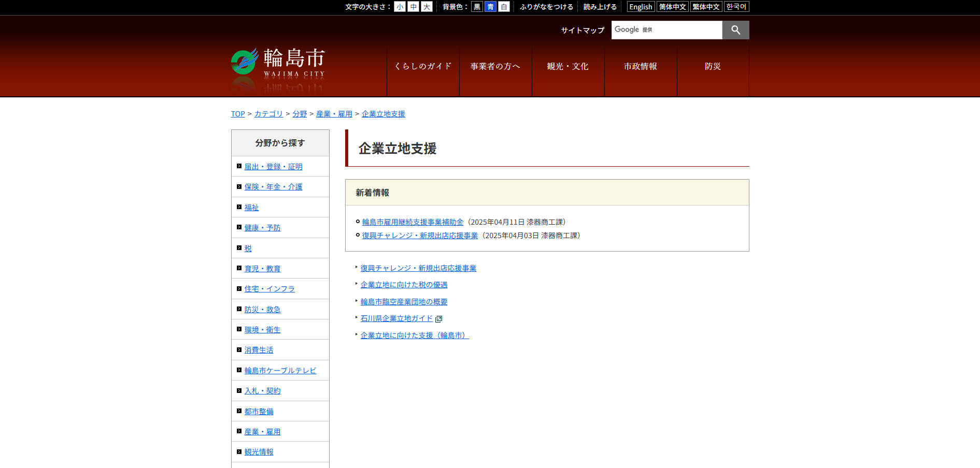Open 輪島市臨空産業団地の概要 link
Image resolution: width=980 pixels, height=468 pixels.
(x=404, y=302)
